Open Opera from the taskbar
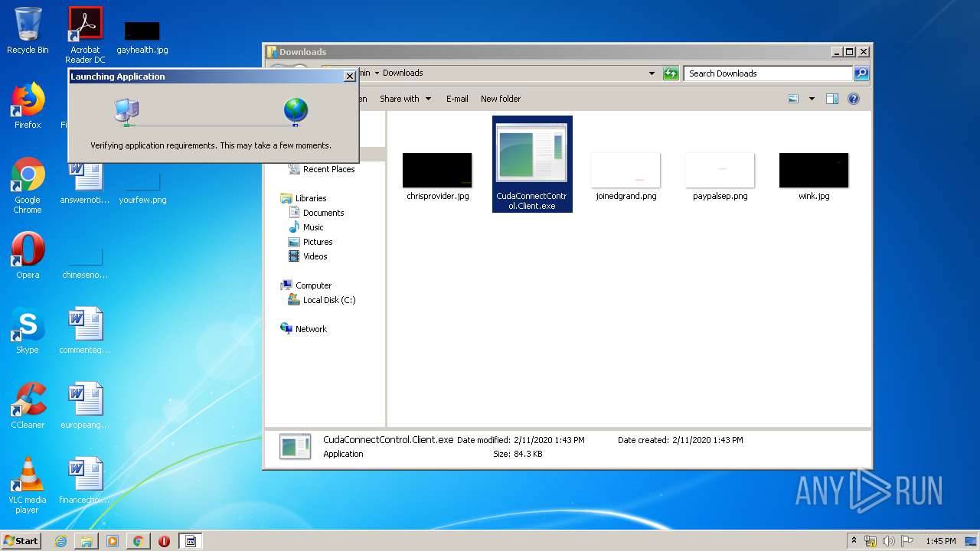The height and width of the screenshot is (551, 980). pyautogui.click(x=164, y=541)
